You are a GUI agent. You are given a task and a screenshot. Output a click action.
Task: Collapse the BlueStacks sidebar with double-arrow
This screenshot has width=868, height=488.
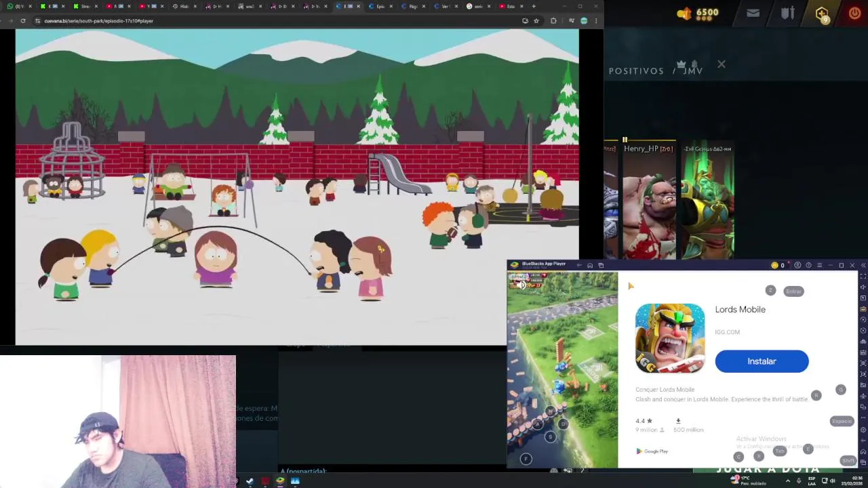(863, 265)
